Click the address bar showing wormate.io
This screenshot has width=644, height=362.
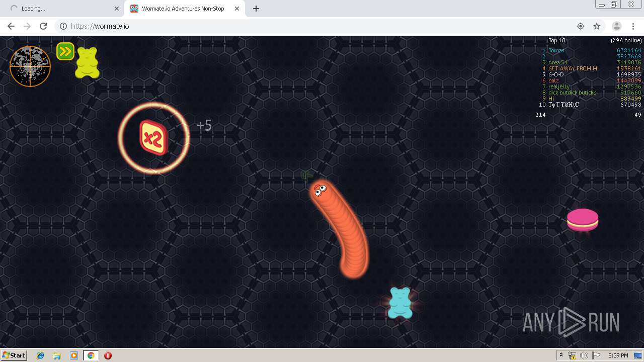coord(322,26)
